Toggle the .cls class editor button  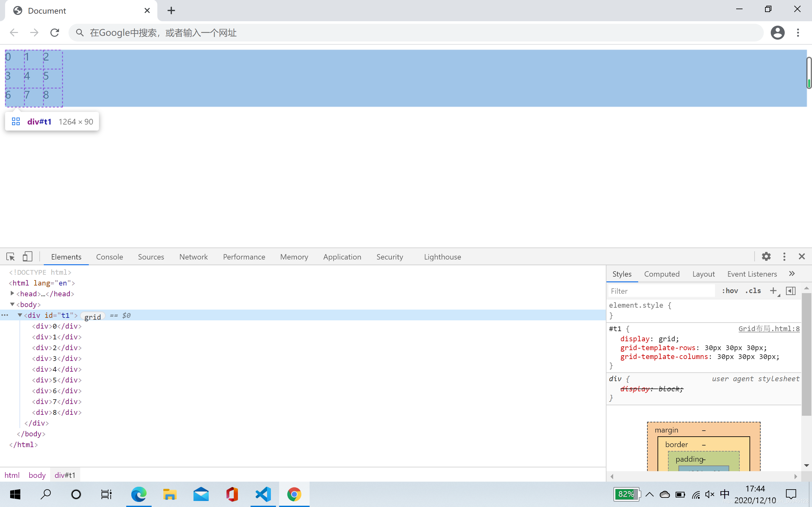[x=753, y=291]
